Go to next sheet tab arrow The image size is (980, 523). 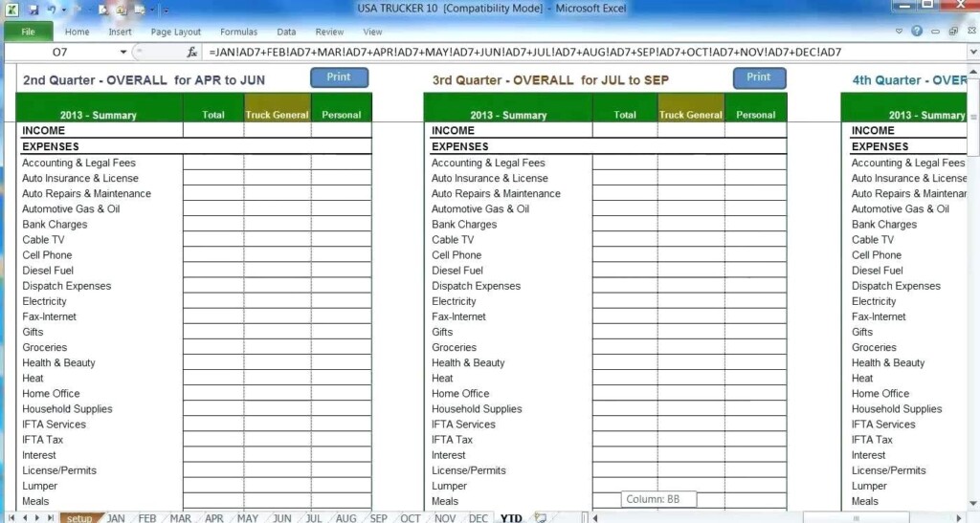[37, 518]
